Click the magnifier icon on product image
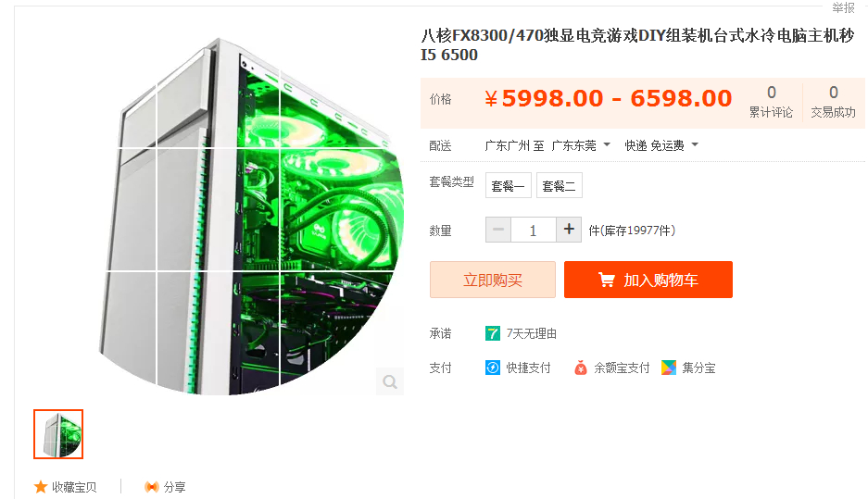Viewport: 868px width, 499px height. pos(390,381)
